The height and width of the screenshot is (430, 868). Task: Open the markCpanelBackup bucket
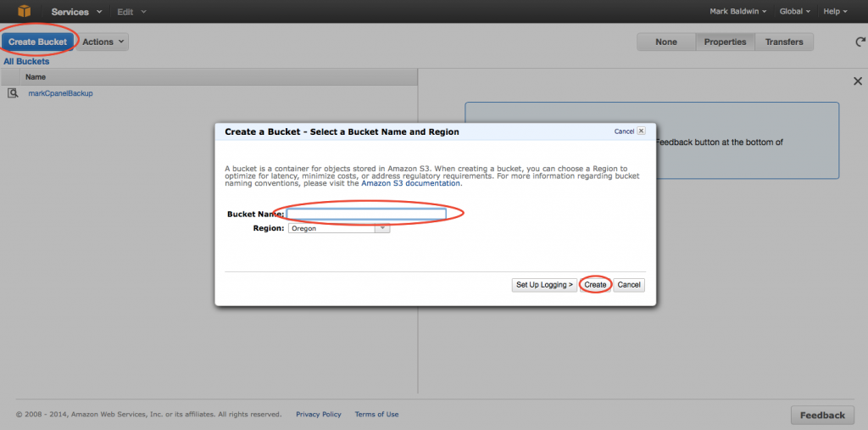pyautogui.click(x=60, y=93)
